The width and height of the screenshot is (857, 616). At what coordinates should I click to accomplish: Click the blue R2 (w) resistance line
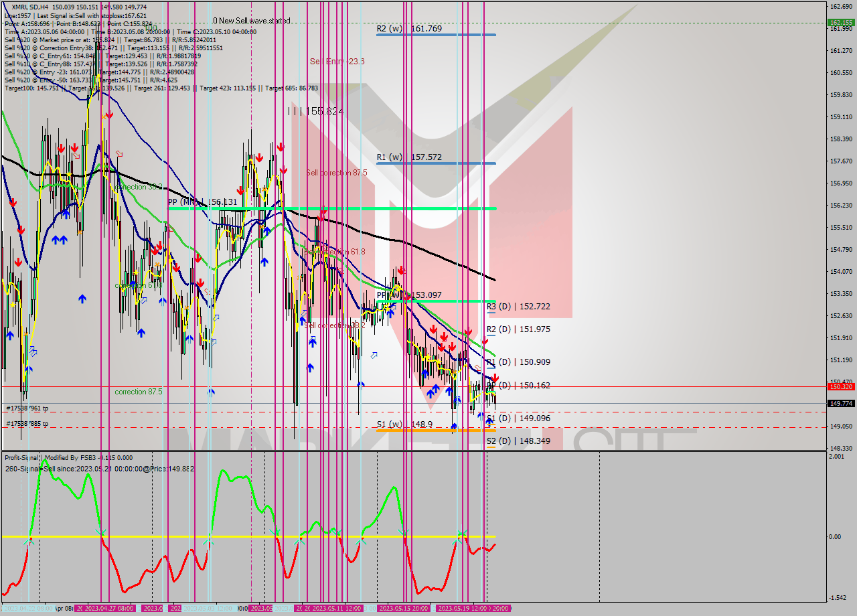(436, 35)
